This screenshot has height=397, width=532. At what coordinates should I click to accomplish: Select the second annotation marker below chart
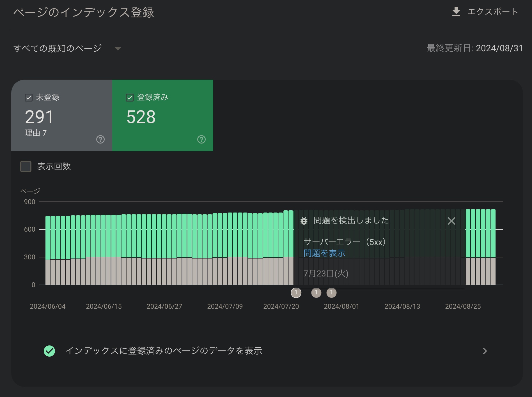pyautogui.click(x=316, y=293)
